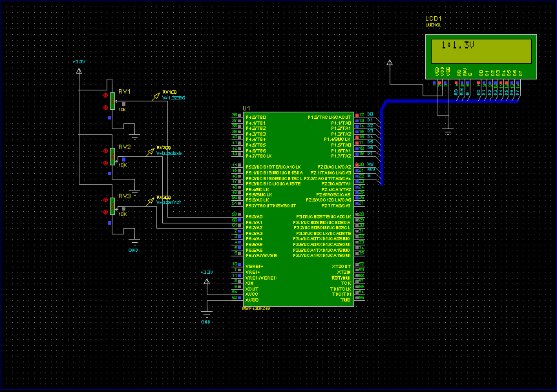Click the MSP430F249 part label below U1
Screen dimensions: 557x392
(x=256, y=309)
